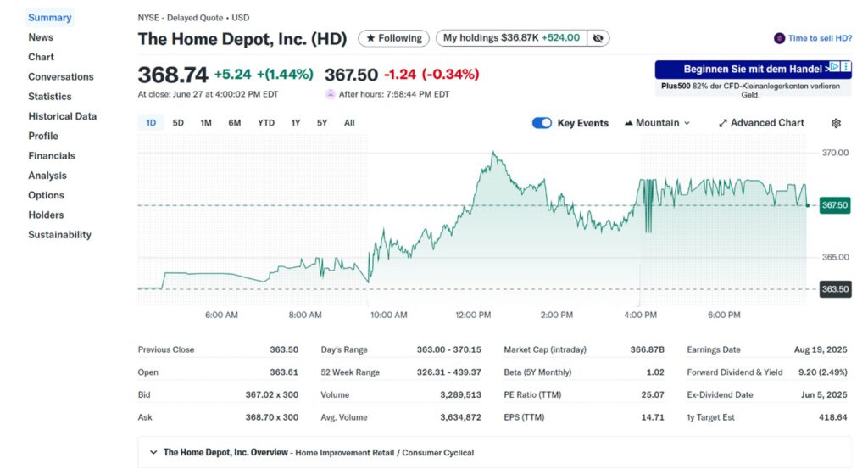Click the 363.50 previous close label on chart
This screenshot has height=475, width=868.
point(835,289)
